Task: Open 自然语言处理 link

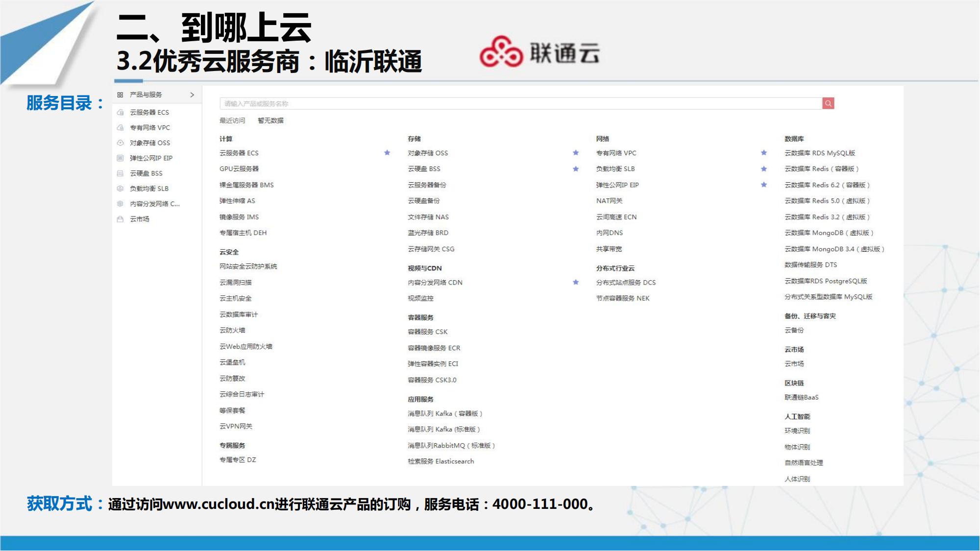Action: (804, 463)
